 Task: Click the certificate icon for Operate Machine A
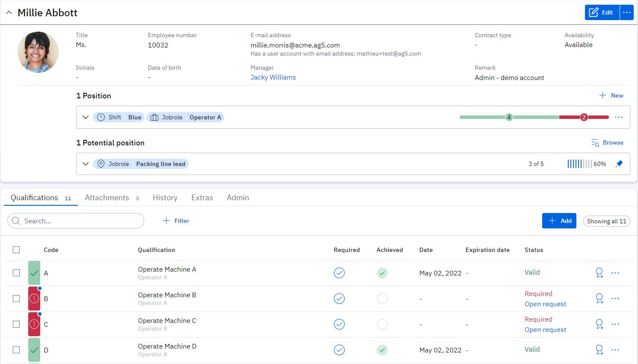click(599, 273)
